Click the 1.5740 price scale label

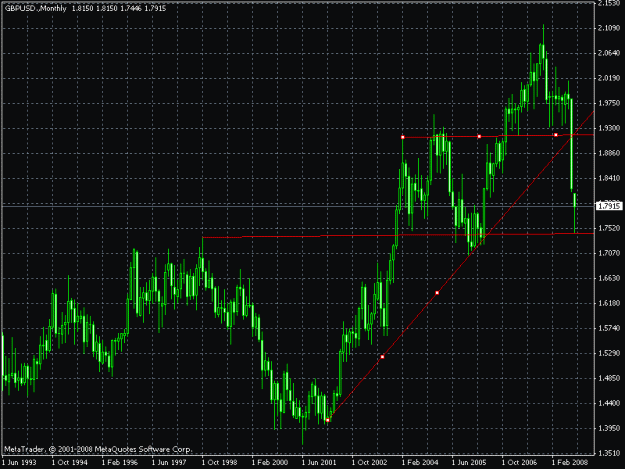pos(609,328)
